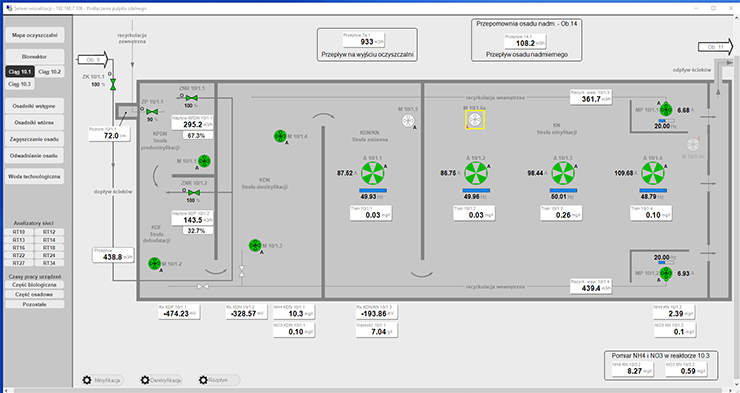Switch to Ciąg 10.3 tab
The height and width of the screenshot is (393, 740).
(x=20, y=84)
